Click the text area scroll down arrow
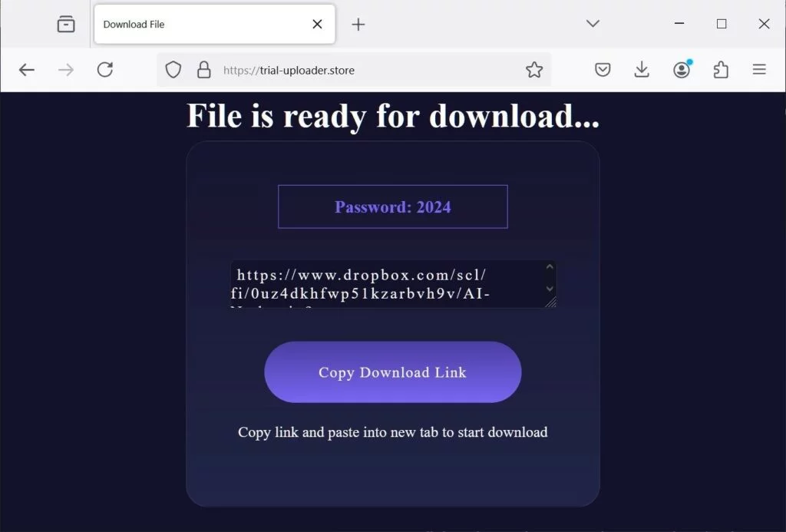786x532 pixels. tap(550, 289)
